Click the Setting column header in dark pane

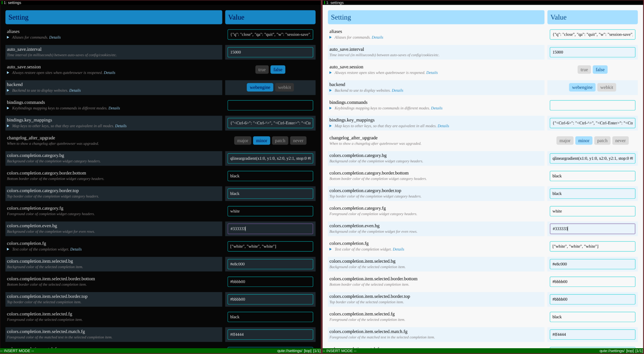(x=113, y=17)
